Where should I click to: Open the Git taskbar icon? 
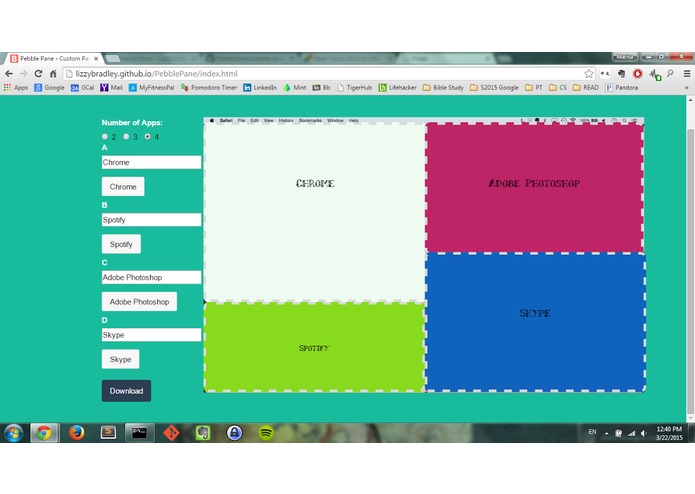point(172,433)
